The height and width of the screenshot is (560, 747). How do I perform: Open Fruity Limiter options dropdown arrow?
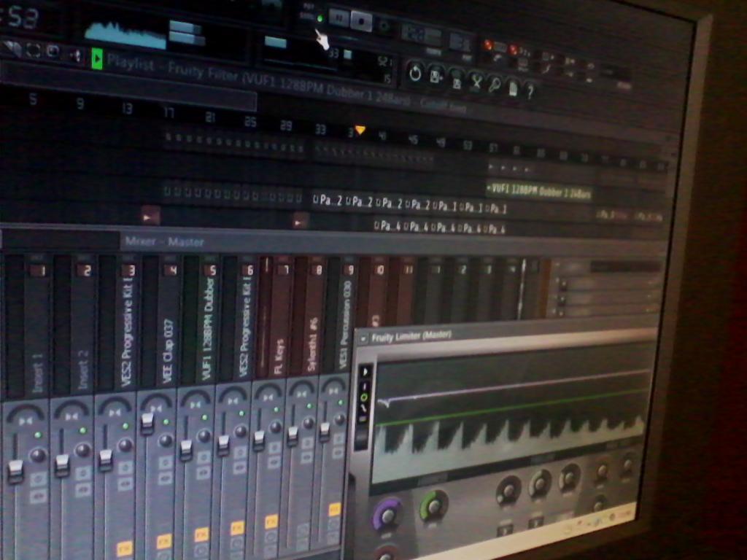[x=363, y=338]
